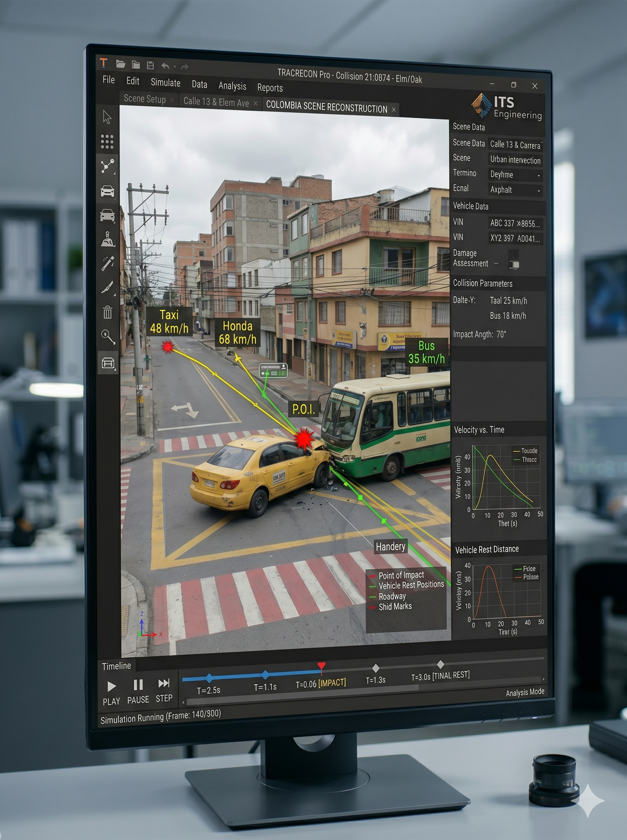Screen dimensions: 627x840
Task: Click the XY2 397 VIN field
Action: tap(516, 238)
